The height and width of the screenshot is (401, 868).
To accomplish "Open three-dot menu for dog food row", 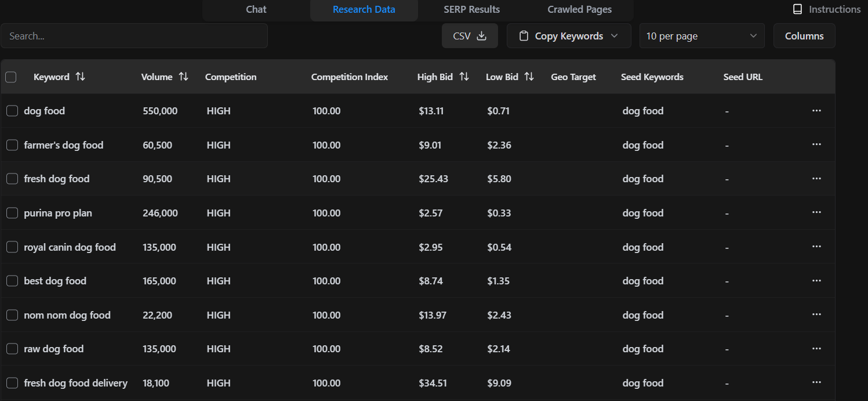I will 816,110.
